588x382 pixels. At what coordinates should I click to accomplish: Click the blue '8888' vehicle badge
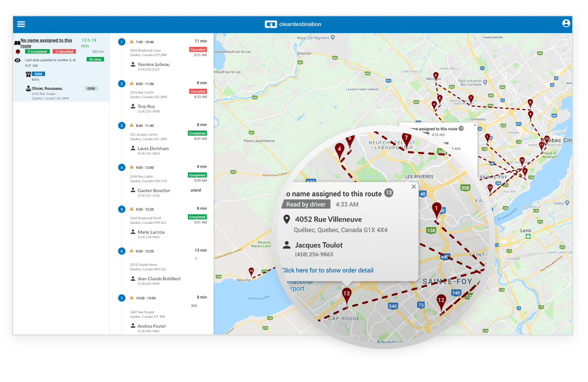click(38, 74)
